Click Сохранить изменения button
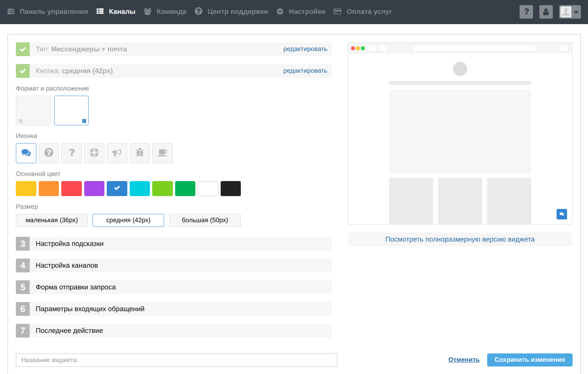 click(530, 360)
